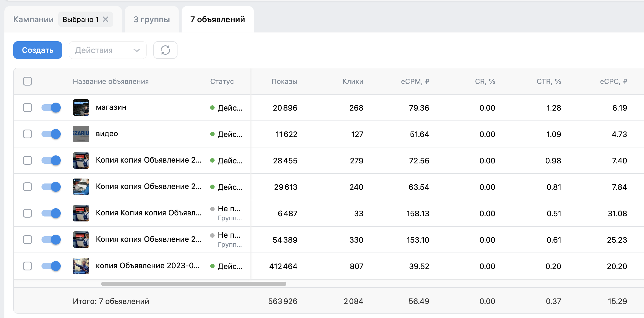
Task: Click the horizontal table scrollbar
Action: tap(194, 284)
